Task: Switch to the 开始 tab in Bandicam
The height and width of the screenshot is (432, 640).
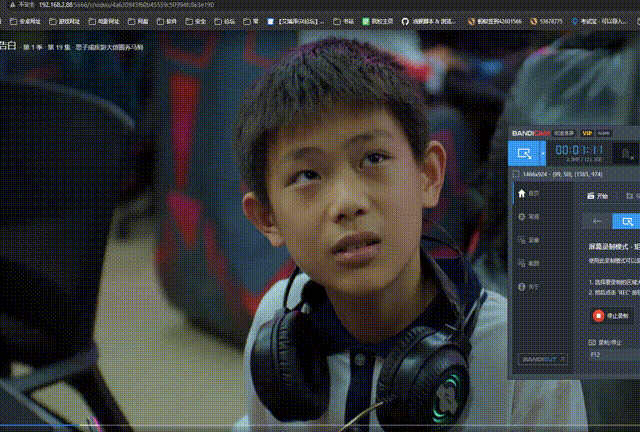Action: [x=598, y=196]
